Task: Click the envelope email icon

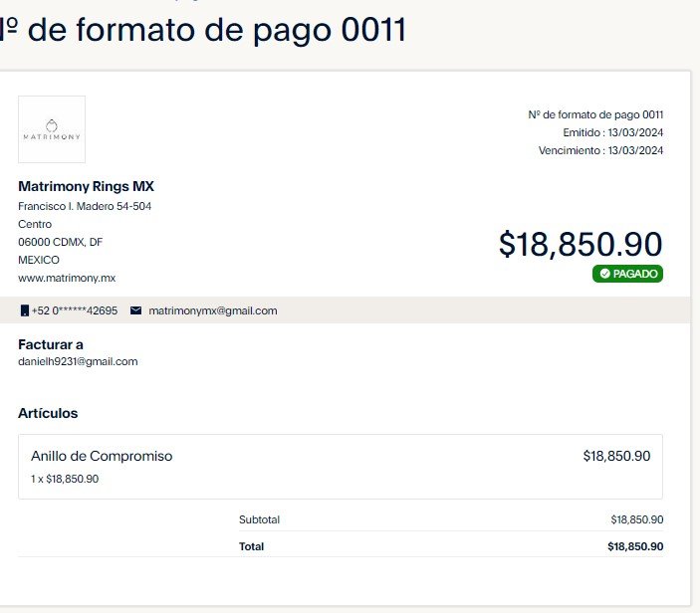Action: pyautogui.click(x=135, y=310)
